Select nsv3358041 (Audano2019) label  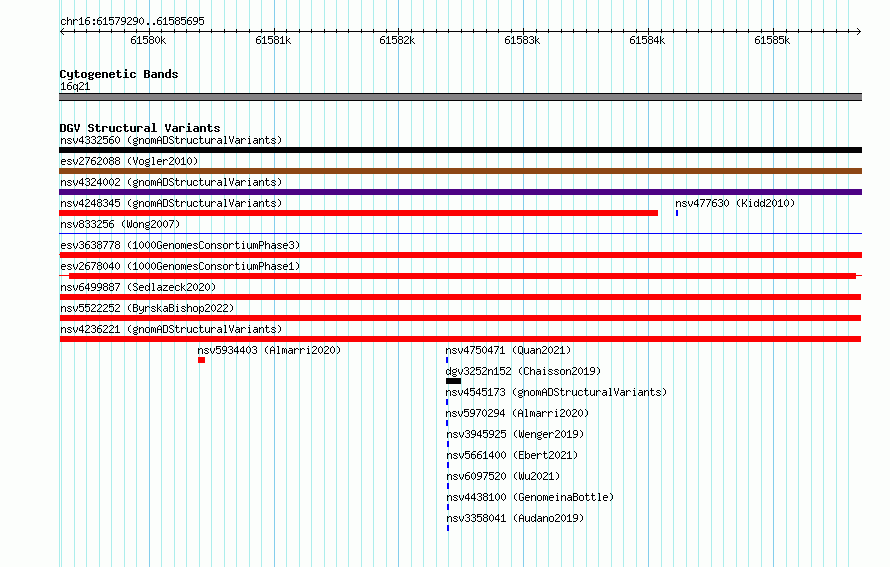point(515,518)
